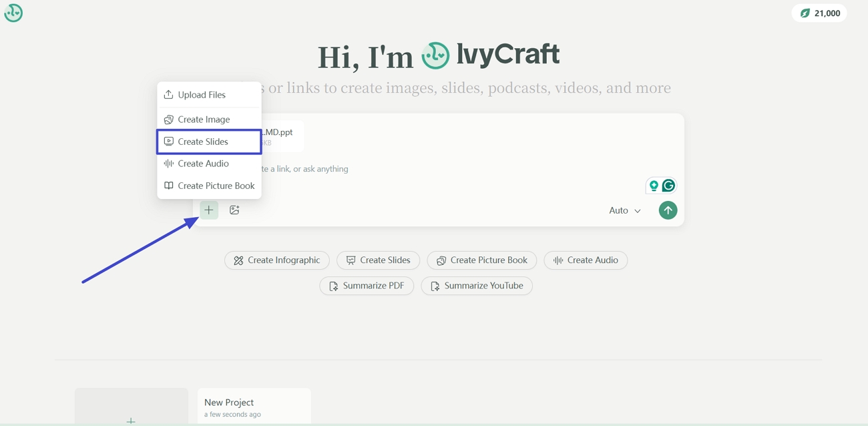Open the IvyCraft logo home icon
Image resolution: width=868 pixels, height=426 pixels.
point(13,13)
